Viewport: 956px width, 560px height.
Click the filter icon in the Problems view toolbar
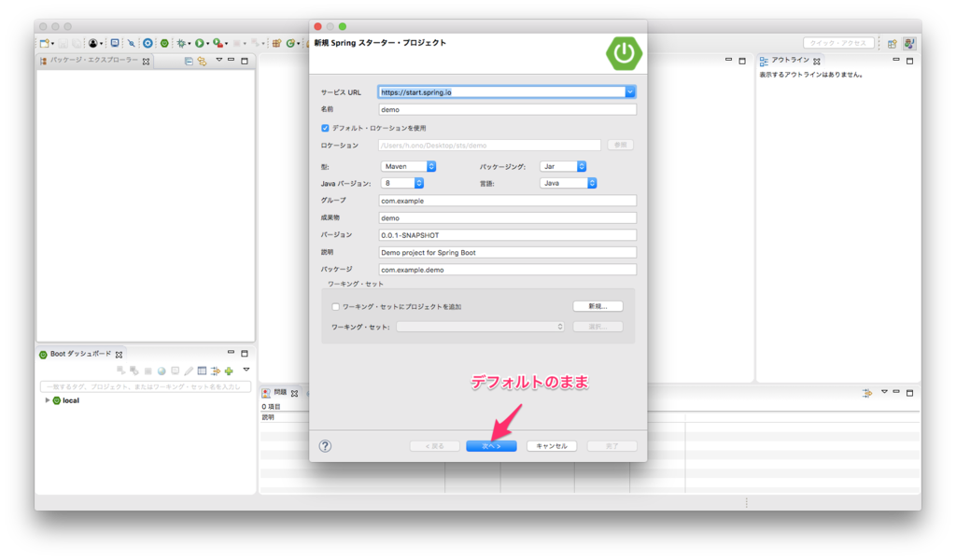point(866,393)
